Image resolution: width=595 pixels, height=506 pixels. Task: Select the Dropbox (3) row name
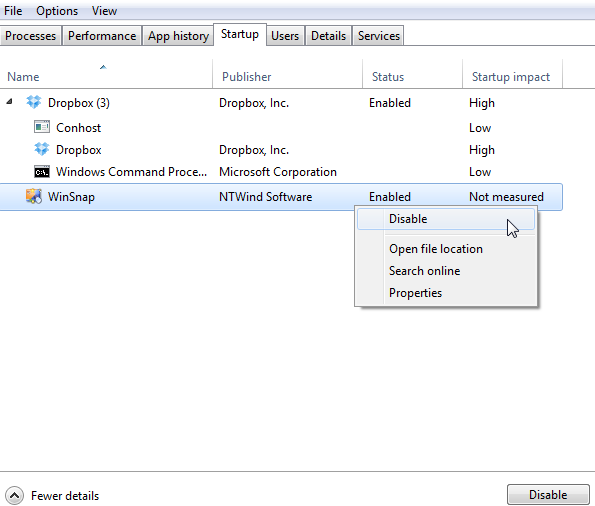[x=79, y=103]
